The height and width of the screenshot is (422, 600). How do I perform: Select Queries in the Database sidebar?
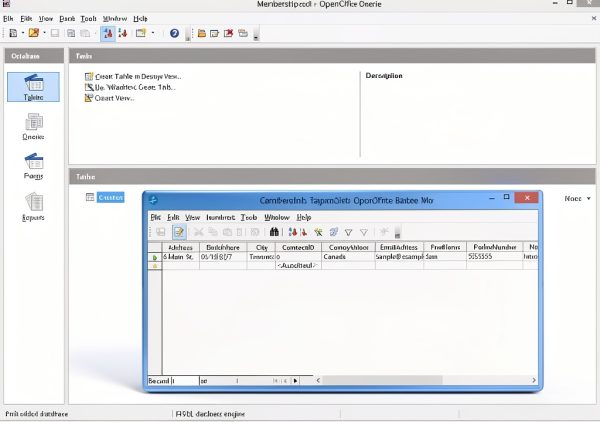(33, 127)
